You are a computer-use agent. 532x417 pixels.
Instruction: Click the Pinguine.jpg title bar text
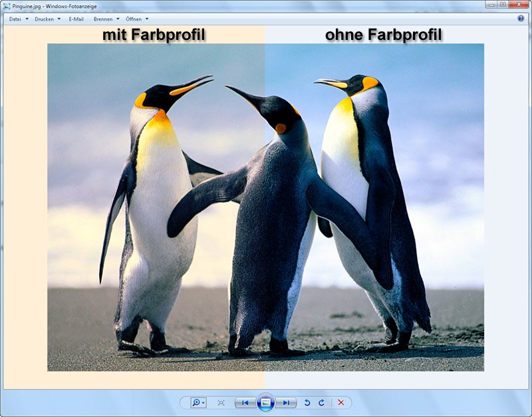coord(55,6)
